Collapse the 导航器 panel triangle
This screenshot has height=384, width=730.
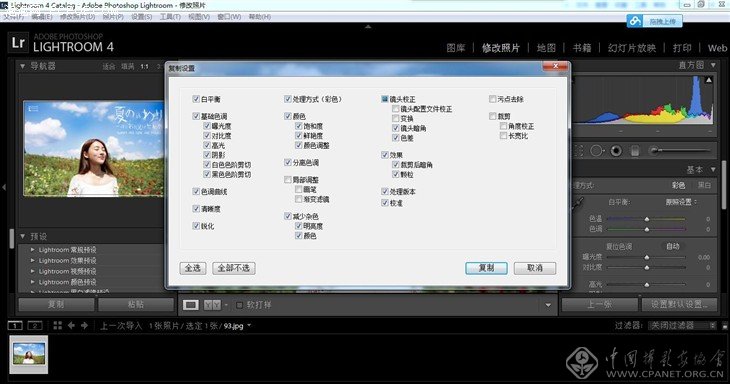click(x=22, y=66)
